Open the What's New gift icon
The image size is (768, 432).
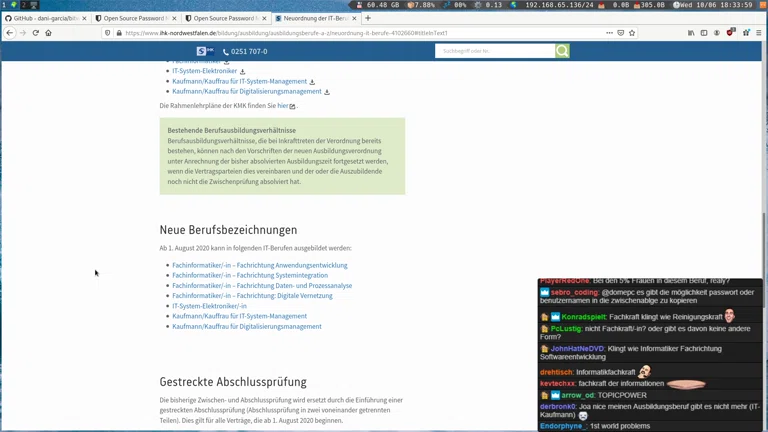(x=746, y=33)
